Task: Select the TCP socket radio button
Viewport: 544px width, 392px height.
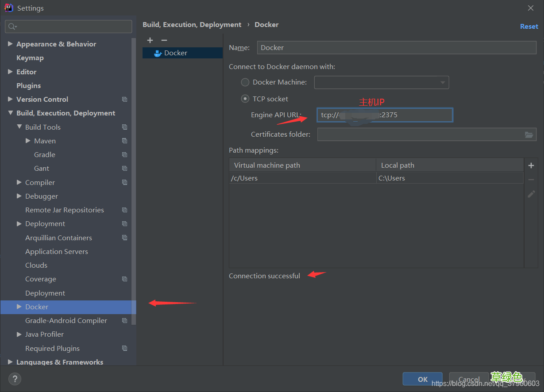Action: [245, 99]
